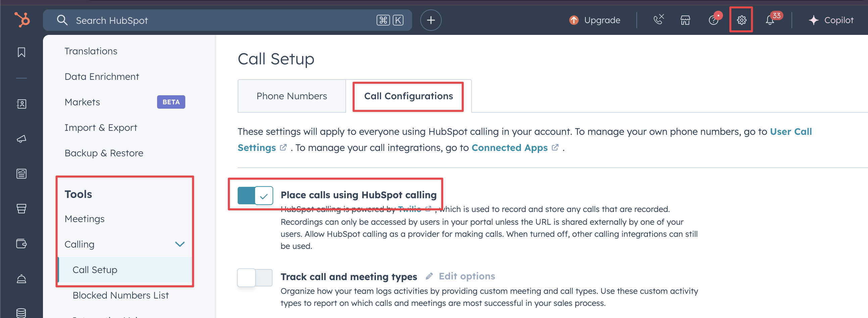868x318 pixels.
Task: Open the Marketplace icon in top bar
Action: pyautogui.click(x=685, y=20)
